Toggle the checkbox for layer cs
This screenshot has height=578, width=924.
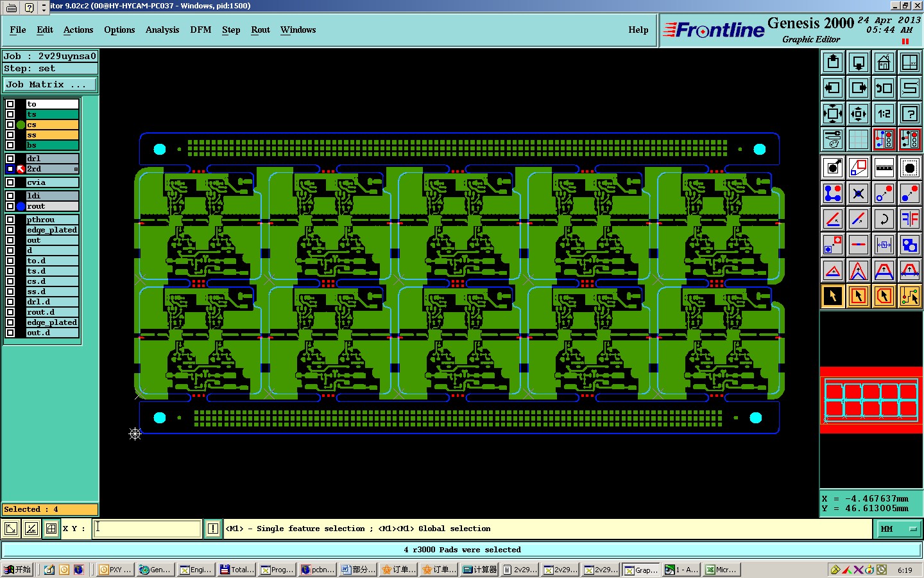click(10, 125)
